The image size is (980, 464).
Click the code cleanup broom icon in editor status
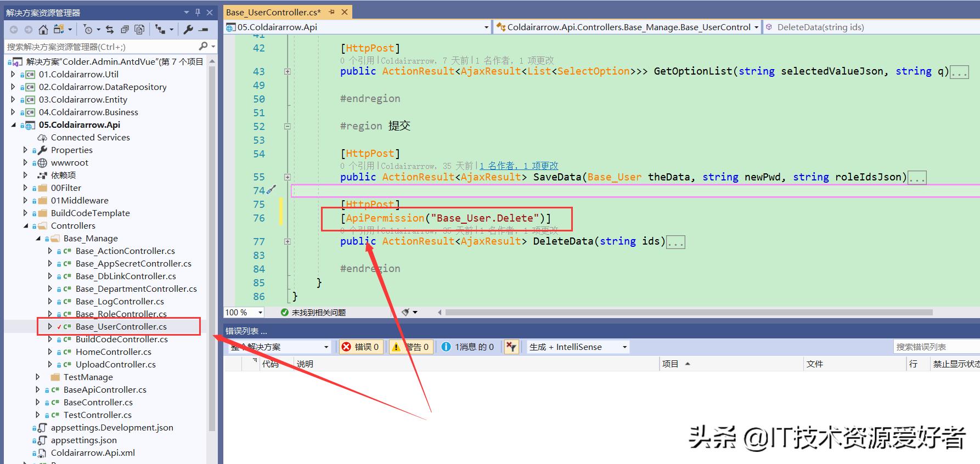tap(405, 312)
